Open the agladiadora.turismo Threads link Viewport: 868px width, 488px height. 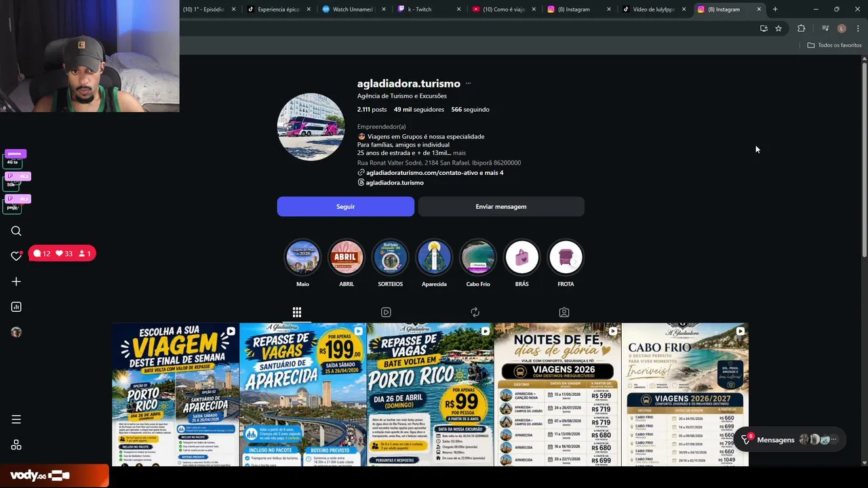[x=395, y=182]
